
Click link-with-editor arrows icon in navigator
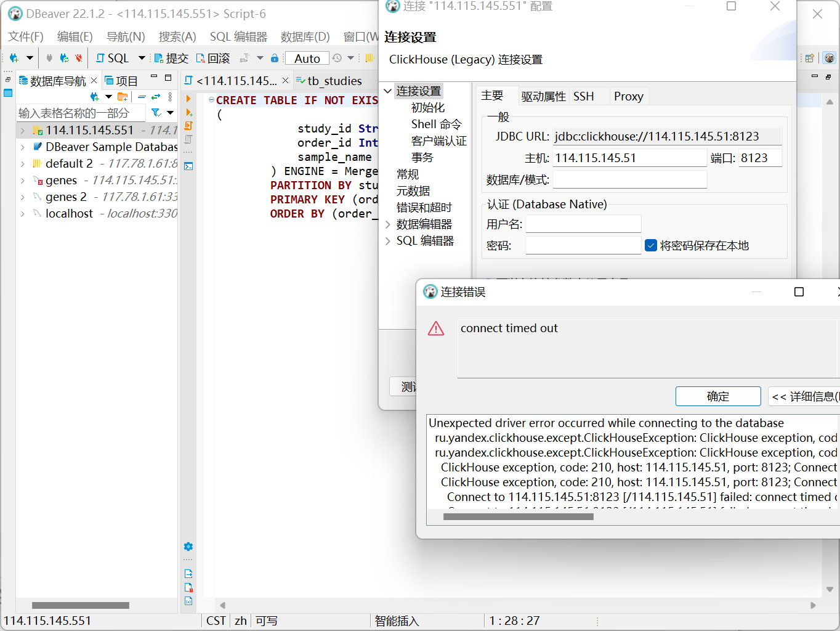tap(156, 97)
